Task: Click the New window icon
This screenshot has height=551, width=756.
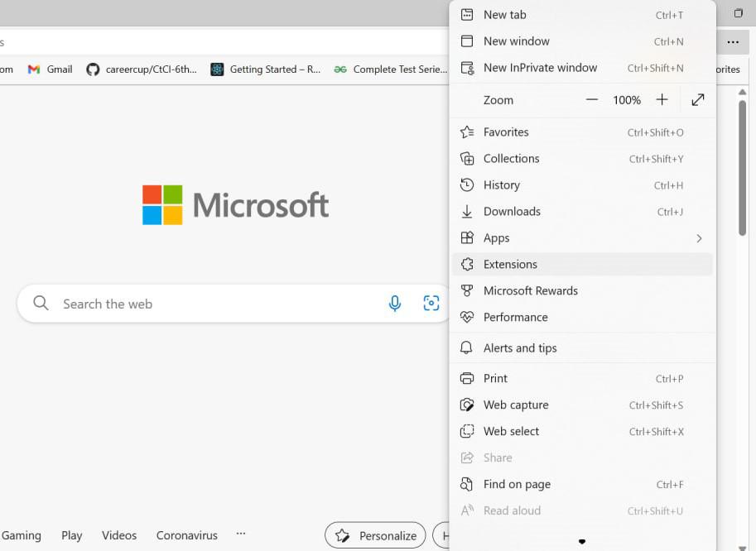Action: (x=467, y=41)
